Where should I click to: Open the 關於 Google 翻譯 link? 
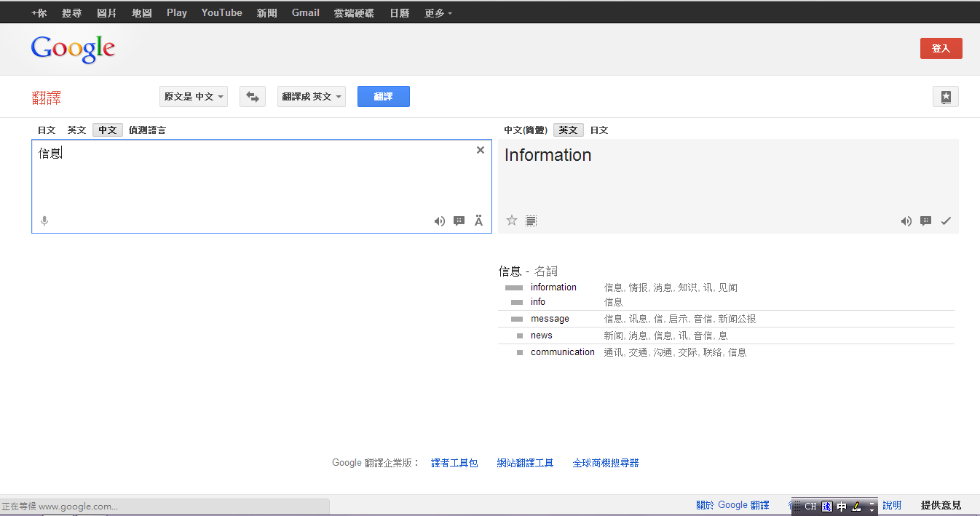(732, 505)
